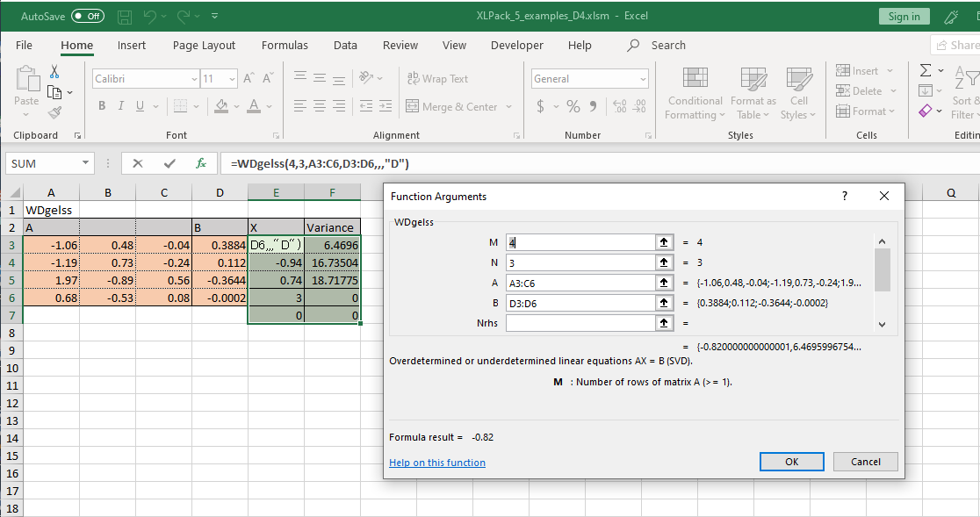This screenshot has width=980, height=517.
Task: Click the Increase Decimal icon
Action: click(x=619, y=106)
